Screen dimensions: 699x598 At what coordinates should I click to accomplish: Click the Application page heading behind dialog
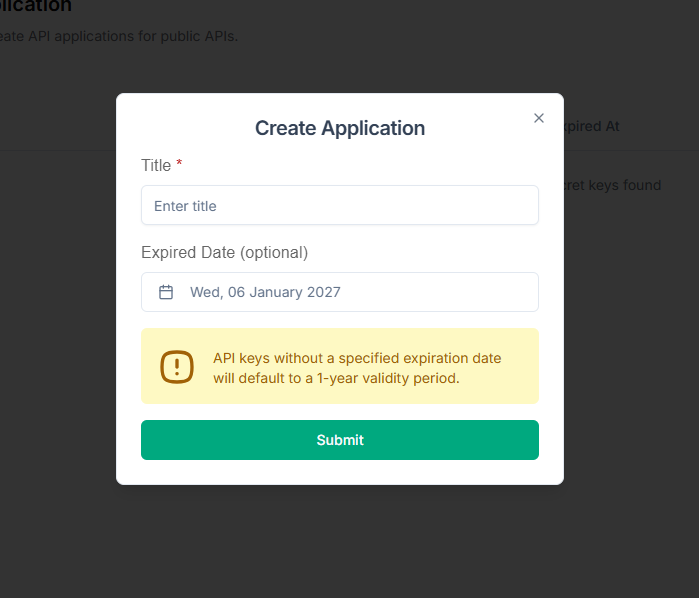[36, 6]
